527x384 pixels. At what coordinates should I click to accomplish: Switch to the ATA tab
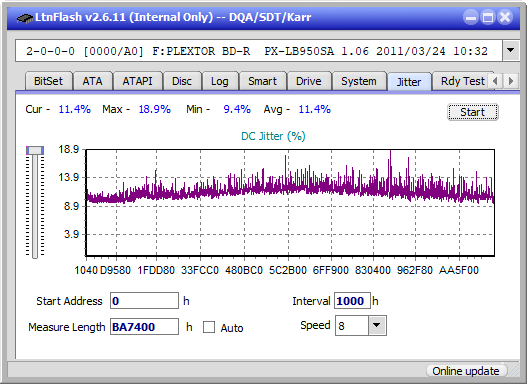coord(92,81)
